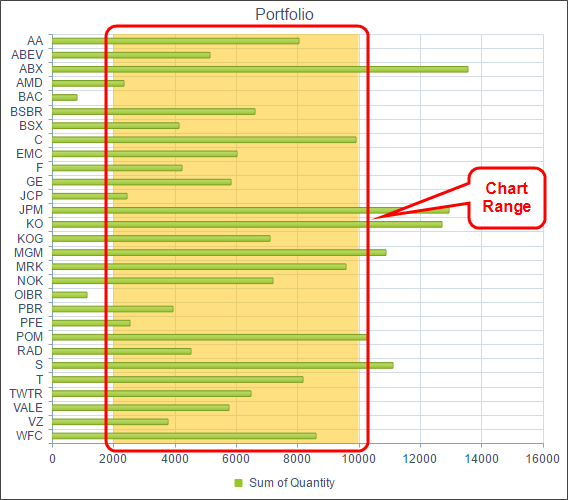Select the JPM category label

pos(31,210)
